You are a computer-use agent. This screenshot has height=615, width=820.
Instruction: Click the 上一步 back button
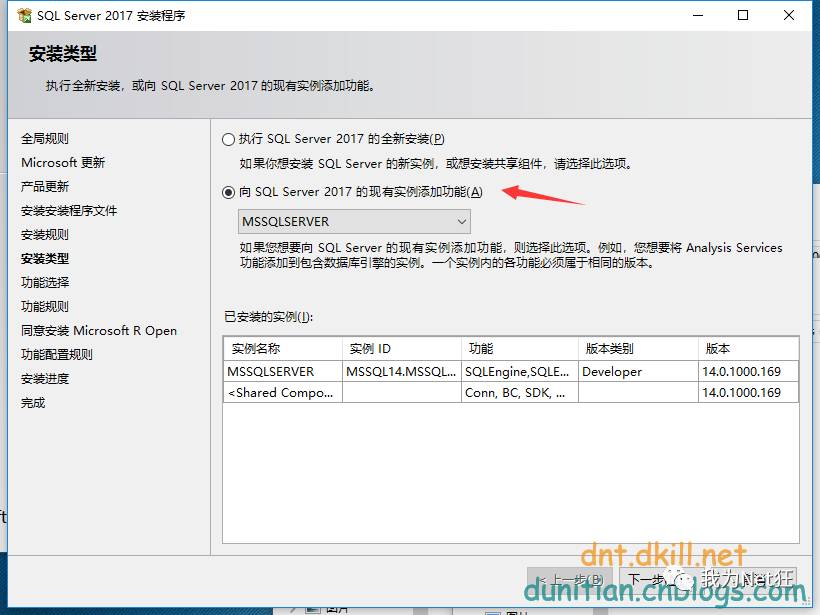tap(571, 580)
